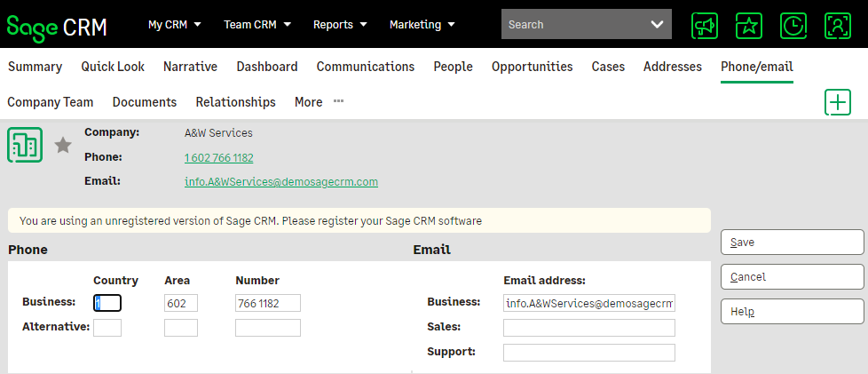The image size is (868, 374).
Task: Click the green company building icon
Action: [x=25, y=145]
